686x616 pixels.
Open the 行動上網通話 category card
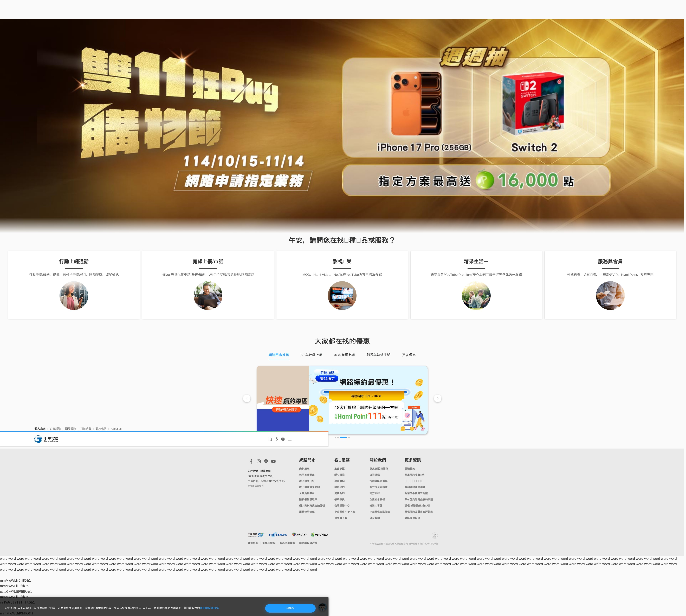(x=74, y=285)
